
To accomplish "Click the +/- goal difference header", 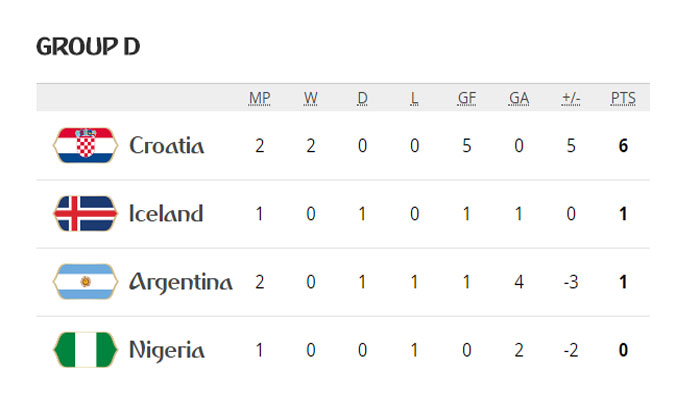I will click(571, 98).
